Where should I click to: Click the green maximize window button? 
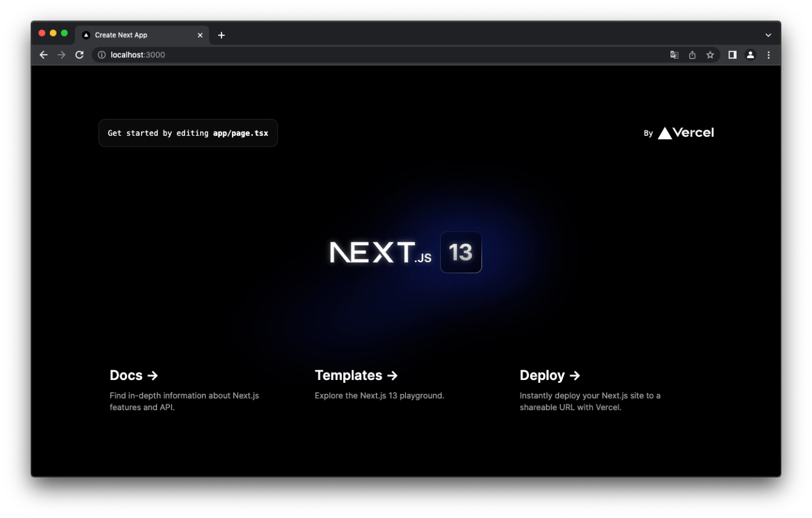coord(64,33)
